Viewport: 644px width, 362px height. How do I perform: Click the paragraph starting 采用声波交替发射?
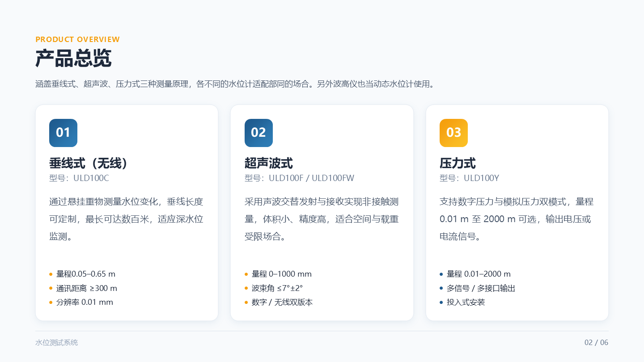point(322,219)
